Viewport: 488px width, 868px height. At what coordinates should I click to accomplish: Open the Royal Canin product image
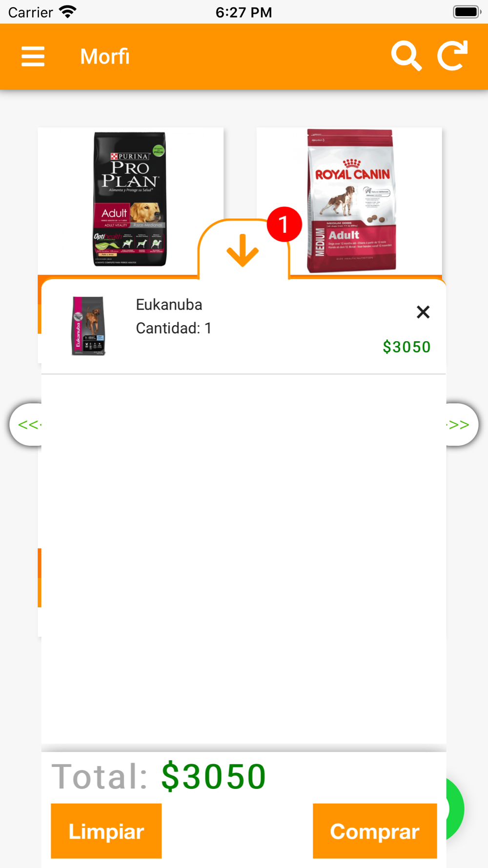coord(351,200)
